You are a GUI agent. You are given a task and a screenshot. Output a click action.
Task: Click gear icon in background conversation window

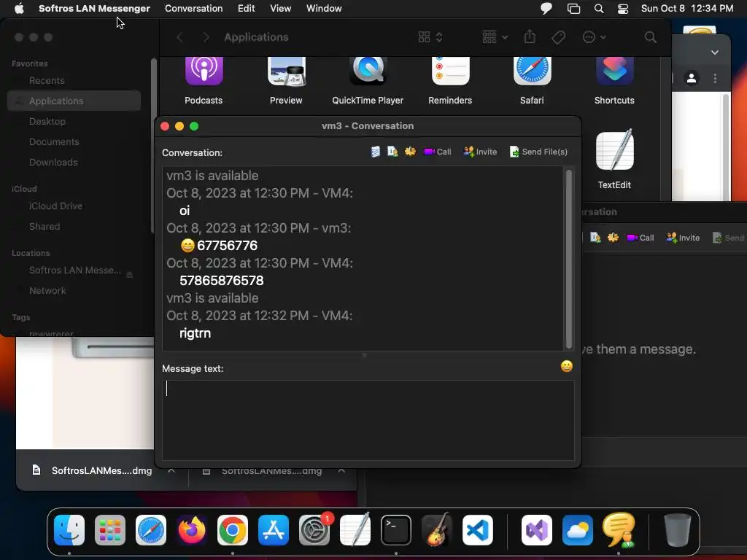tap(613, 238)
